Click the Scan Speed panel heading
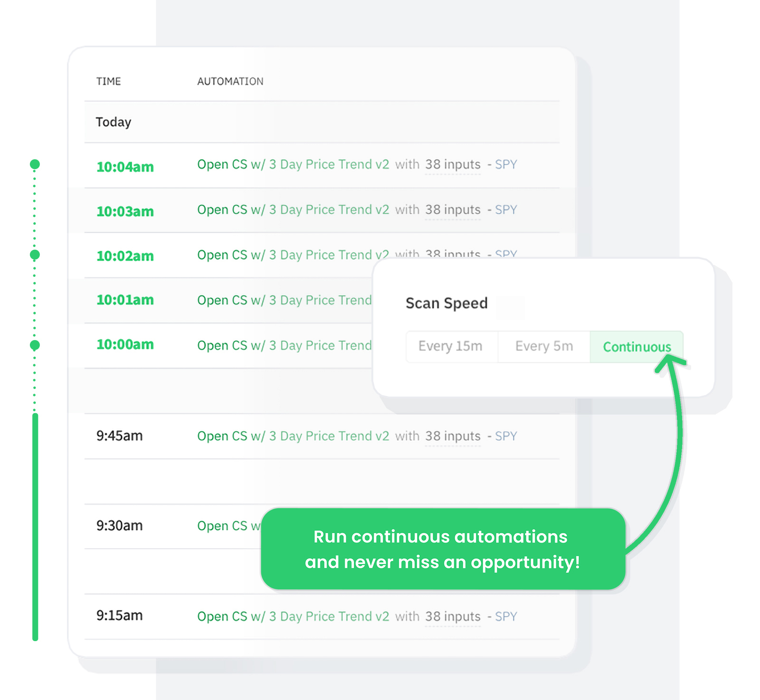Viewport: 760px width, 700px height. coord(446,303)
